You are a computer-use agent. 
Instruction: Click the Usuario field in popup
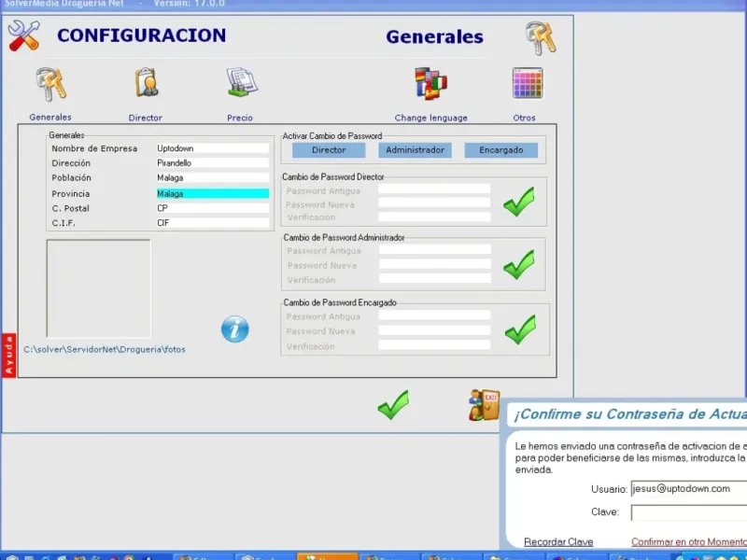(689, 488)
